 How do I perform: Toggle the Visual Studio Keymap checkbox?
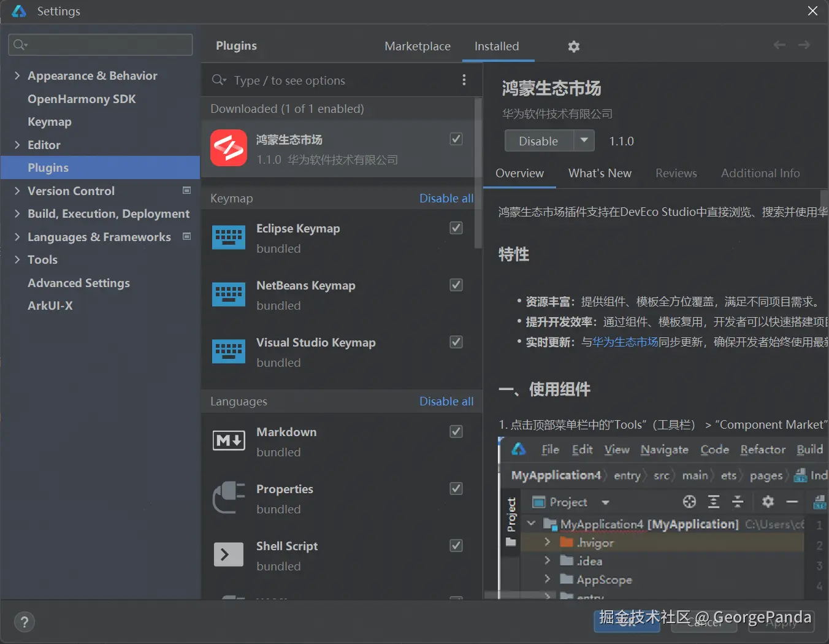click(456, 342)
